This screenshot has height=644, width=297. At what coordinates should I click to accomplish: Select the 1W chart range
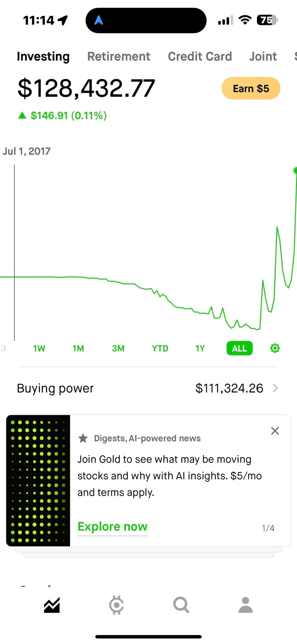(x=39, y=348)
